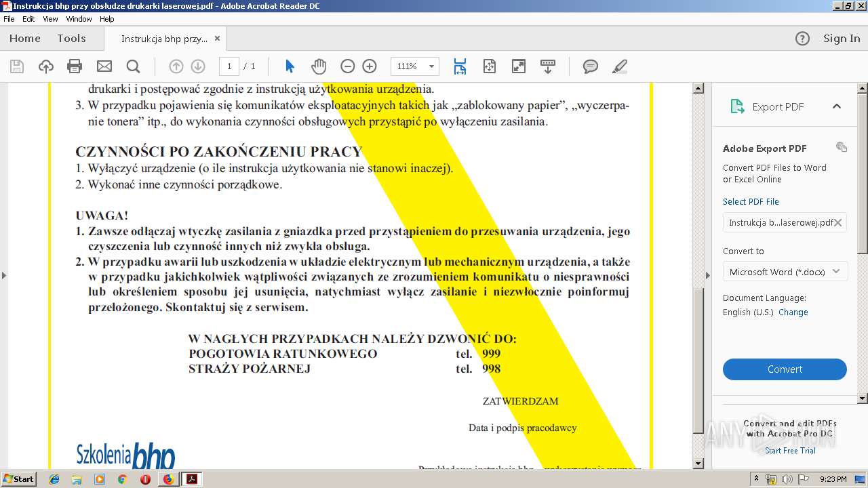868x488 pixels.
Task: Click the copy icon beside Adobe Export PDF
Action: [x=842, y=147]
